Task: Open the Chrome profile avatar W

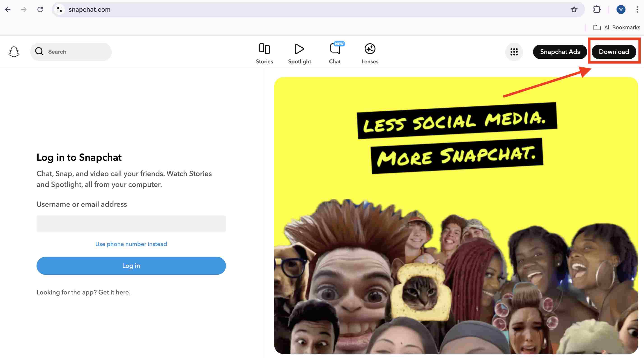Action: click(621, 9)
